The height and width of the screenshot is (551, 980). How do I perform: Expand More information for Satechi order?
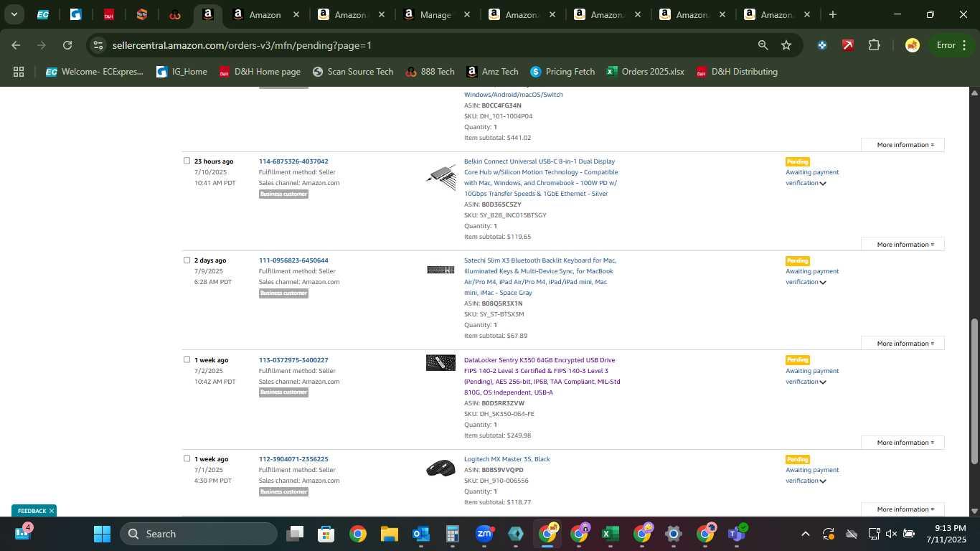coord(903,344)
